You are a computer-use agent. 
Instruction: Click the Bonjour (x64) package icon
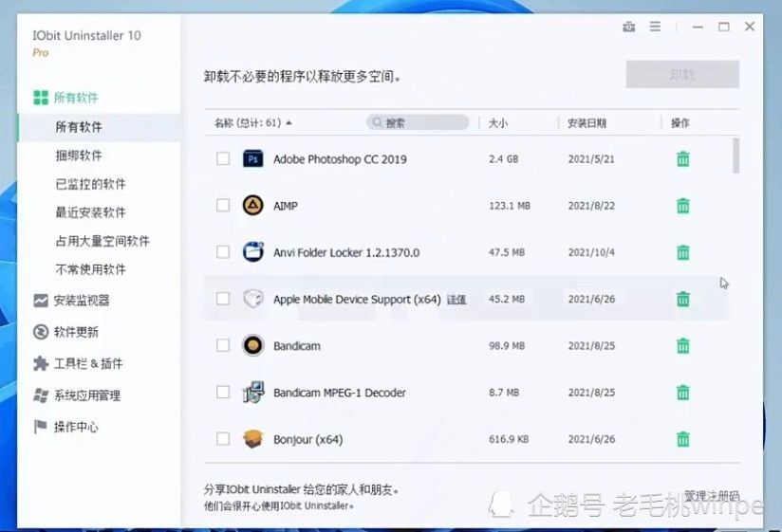tap(252, 439)
